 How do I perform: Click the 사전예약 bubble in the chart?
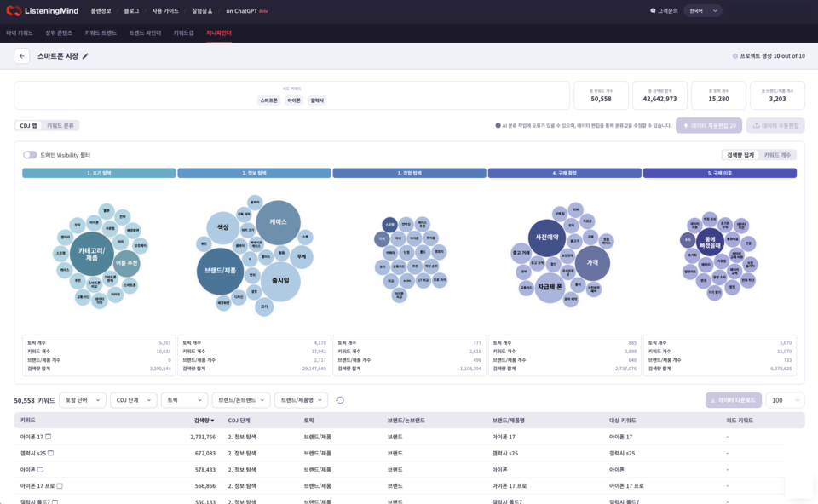[x=548, y=238]
